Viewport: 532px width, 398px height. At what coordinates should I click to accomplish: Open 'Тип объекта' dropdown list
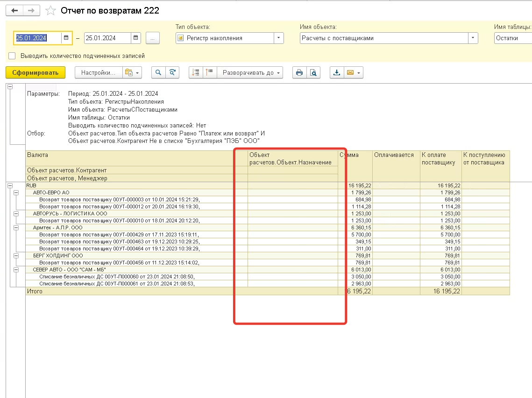[278, 38]
